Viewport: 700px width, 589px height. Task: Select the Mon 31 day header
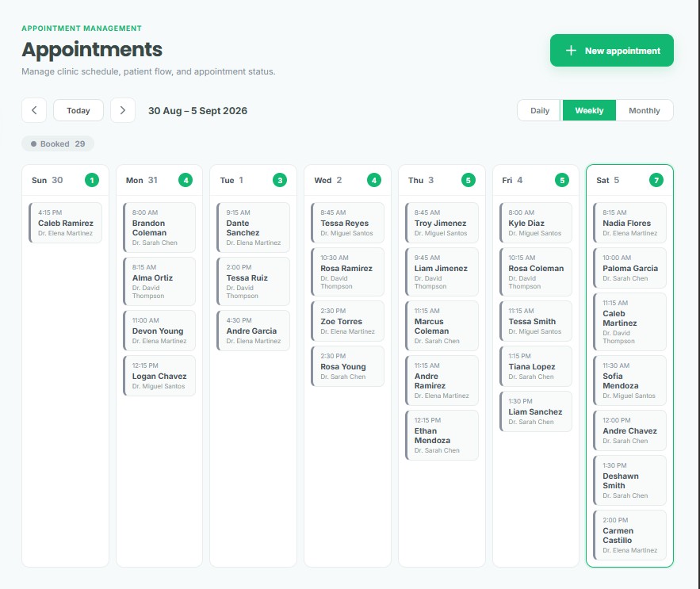[159, 181]
